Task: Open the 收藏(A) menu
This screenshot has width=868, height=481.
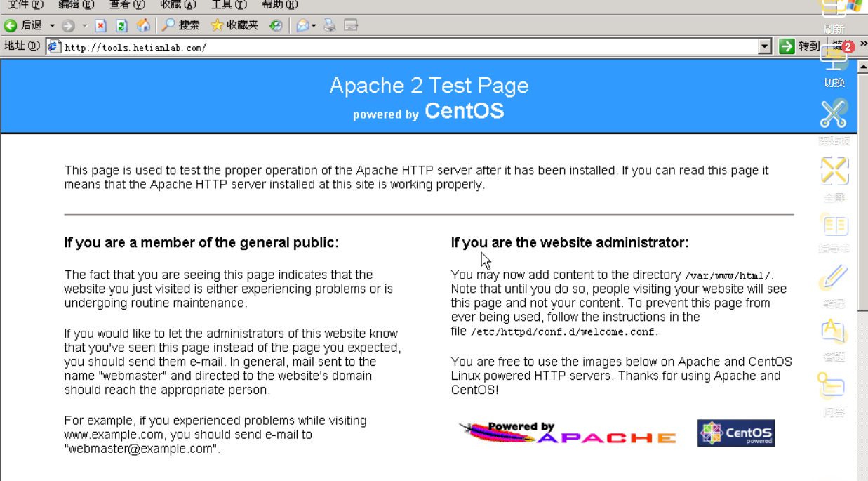Action: (178, 5)
